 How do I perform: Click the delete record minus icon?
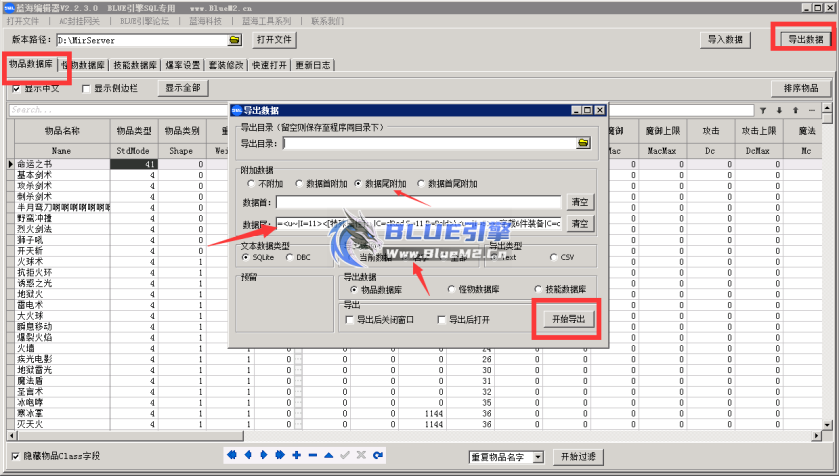click(x=313, y=456)
